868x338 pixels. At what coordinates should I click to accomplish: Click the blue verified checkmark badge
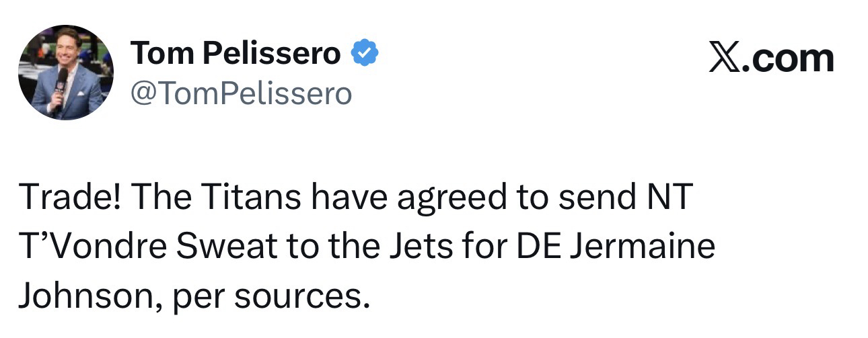[364, 54]
